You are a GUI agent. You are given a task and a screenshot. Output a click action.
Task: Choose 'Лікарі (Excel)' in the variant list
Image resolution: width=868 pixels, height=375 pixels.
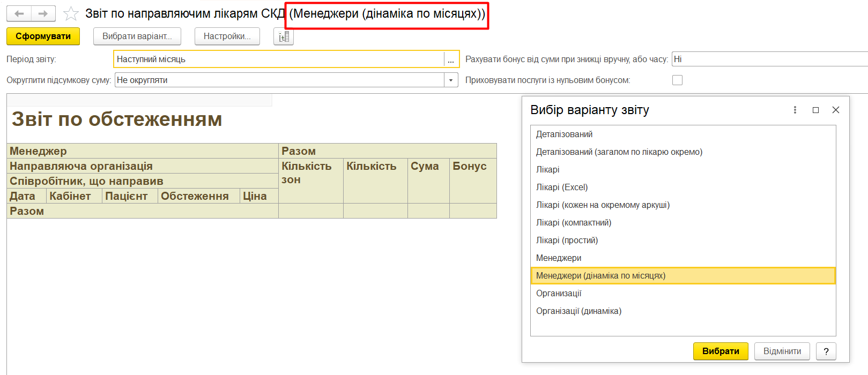click(x=562, y=187)
